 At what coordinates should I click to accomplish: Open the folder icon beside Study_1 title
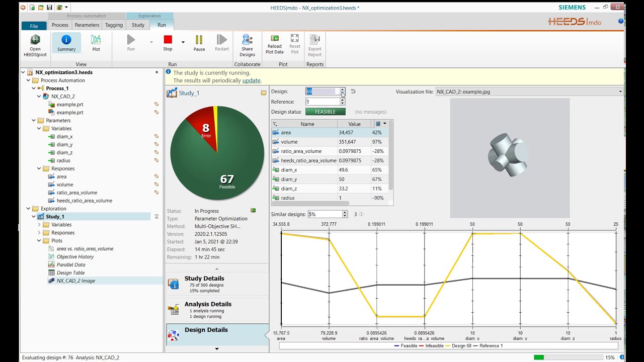tap(263, 93)
